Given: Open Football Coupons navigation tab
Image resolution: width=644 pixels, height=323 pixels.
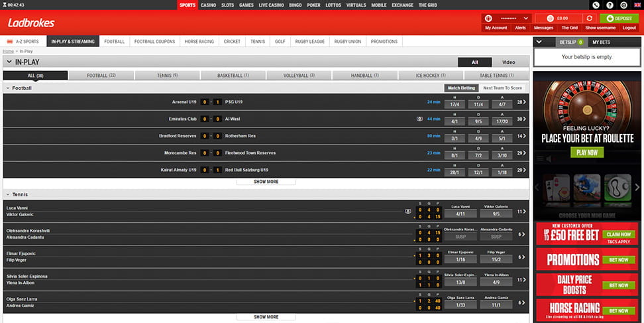Looking at the screenshot, I should [154, 42].
